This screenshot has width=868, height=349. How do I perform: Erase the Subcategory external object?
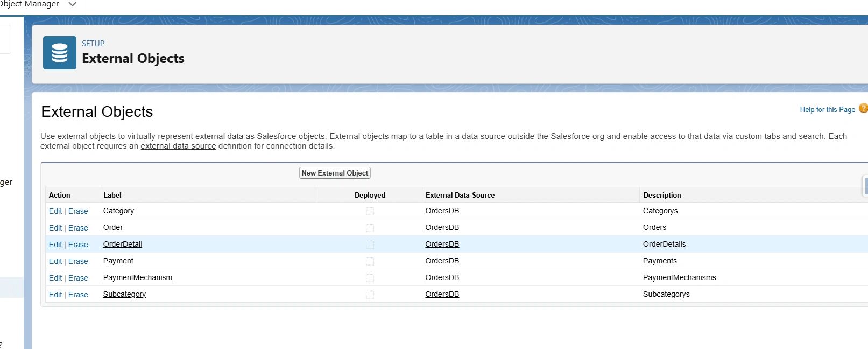click(78, 295)
